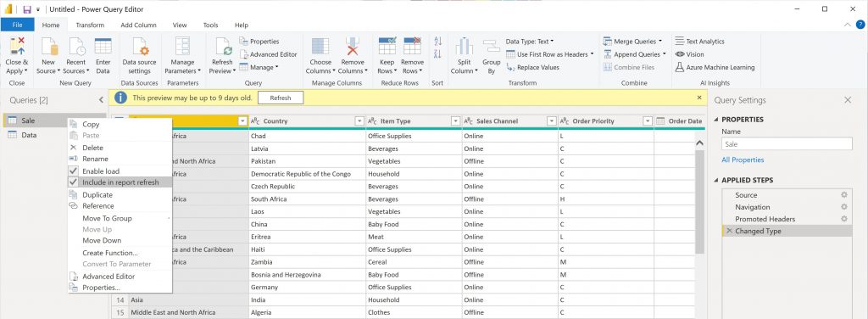Switch to Add Column tab
Viewport: 868px width, 319px height.
coord(138,25)
